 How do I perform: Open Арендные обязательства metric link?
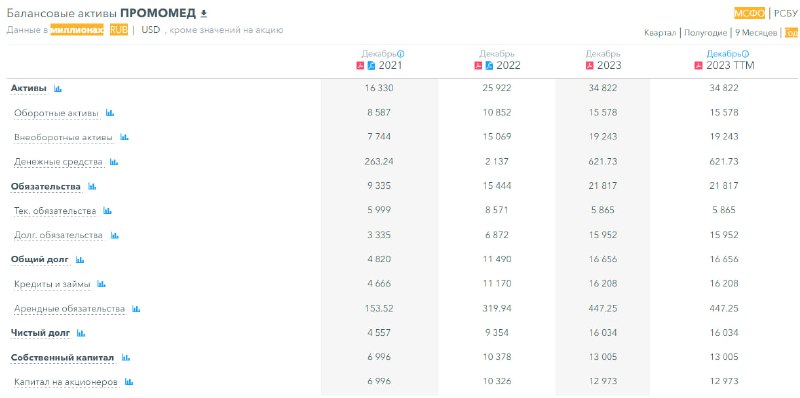point(69,309)
